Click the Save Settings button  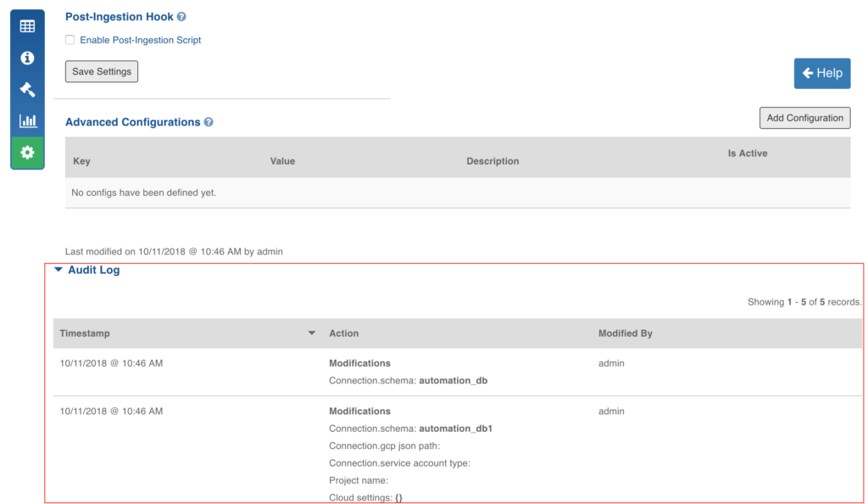click(102, 71)
